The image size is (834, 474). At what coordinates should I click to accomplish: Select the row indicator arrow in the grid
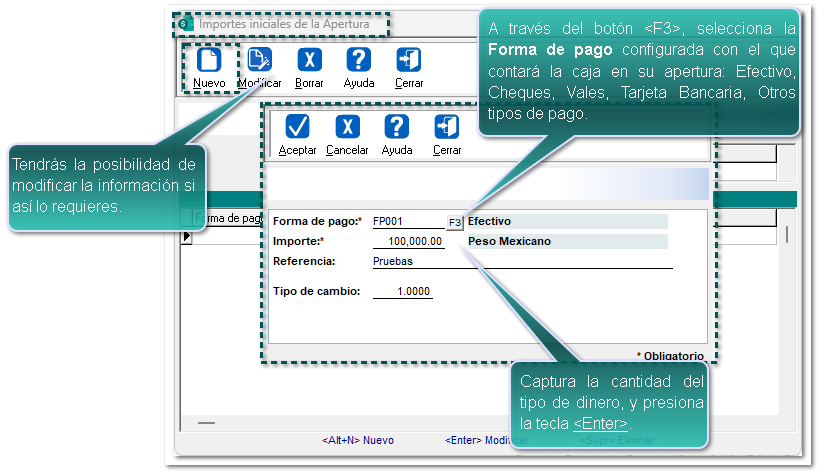186,237
